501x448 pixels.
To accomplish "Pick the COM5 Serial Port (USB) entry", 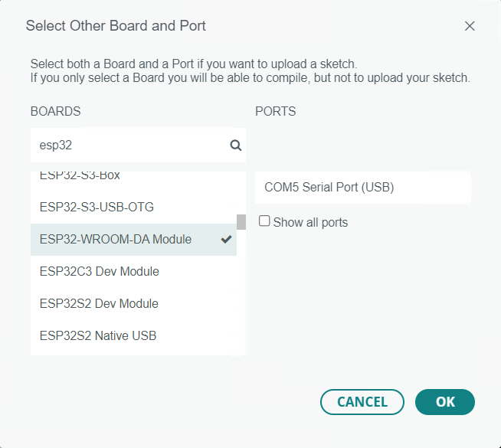I will (x=362, y=188).
